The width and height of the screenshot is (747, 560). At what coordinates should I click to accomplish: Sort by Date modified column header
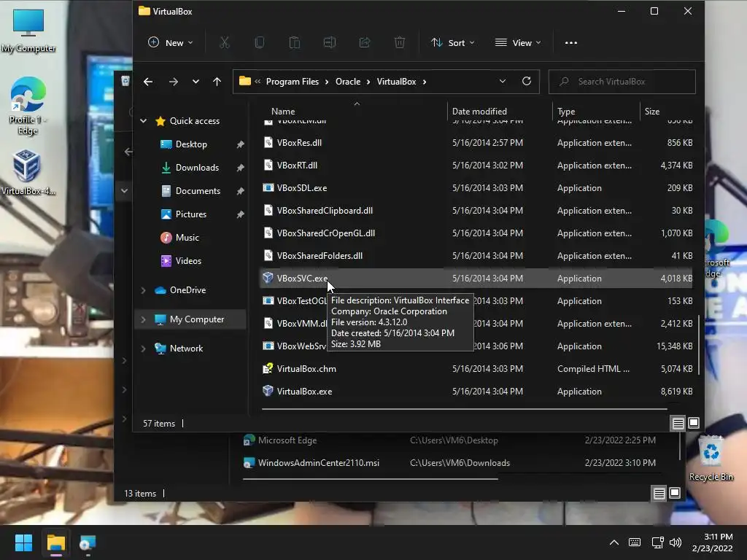(479, 112)
